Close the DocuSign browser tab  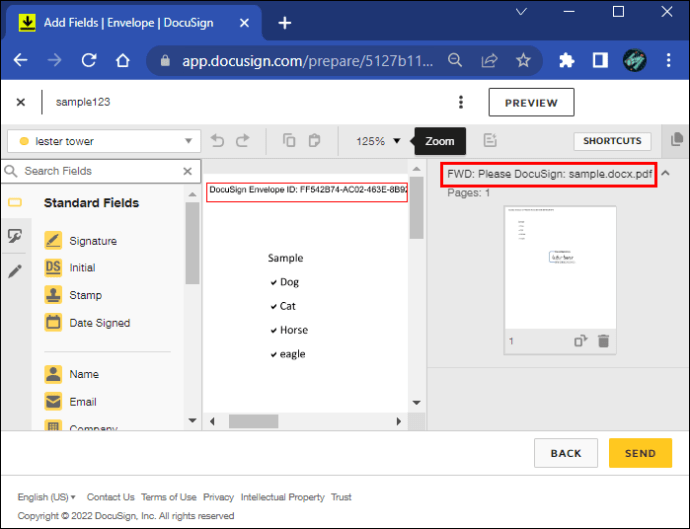pyautogui.click(x=244, y=23)
